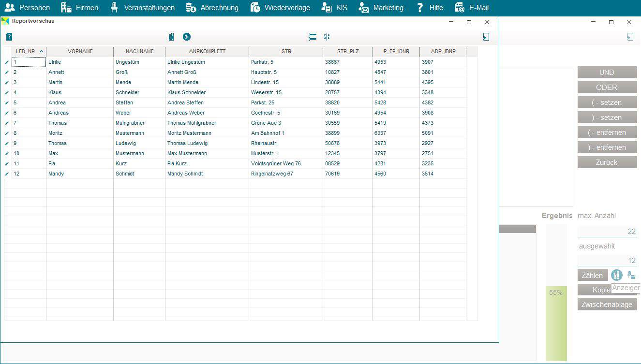Click the round 1€ toolbar icon

pyautogui.click(x=187, y=37)
